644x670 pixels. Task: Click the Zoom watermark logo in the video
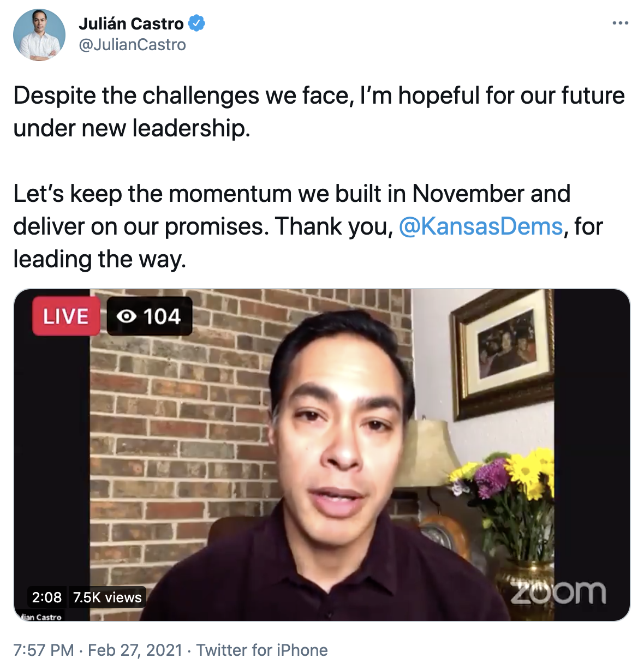click(558, 593)
